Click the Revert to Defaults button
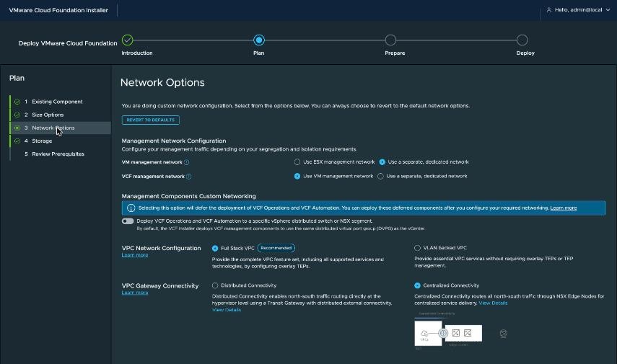617x364 pixels. click(151, 120)
